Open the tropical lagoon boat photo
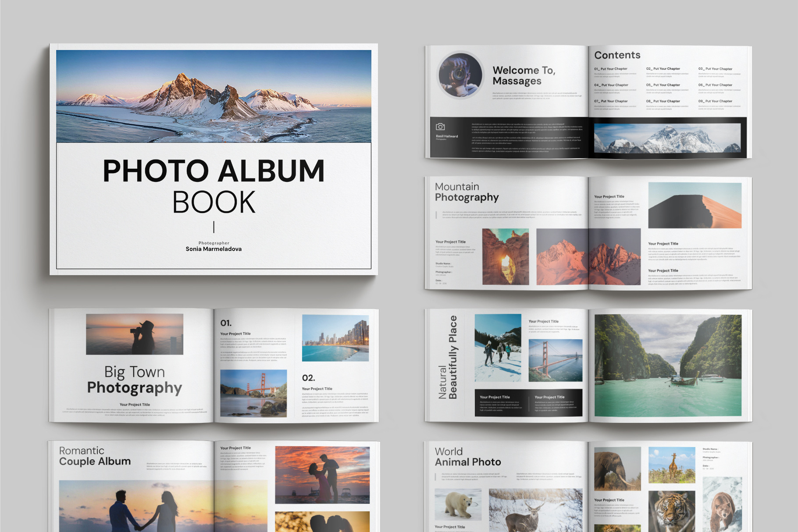Image resolution: width=798 pixels, height=532 pixels. click(668, 365)
